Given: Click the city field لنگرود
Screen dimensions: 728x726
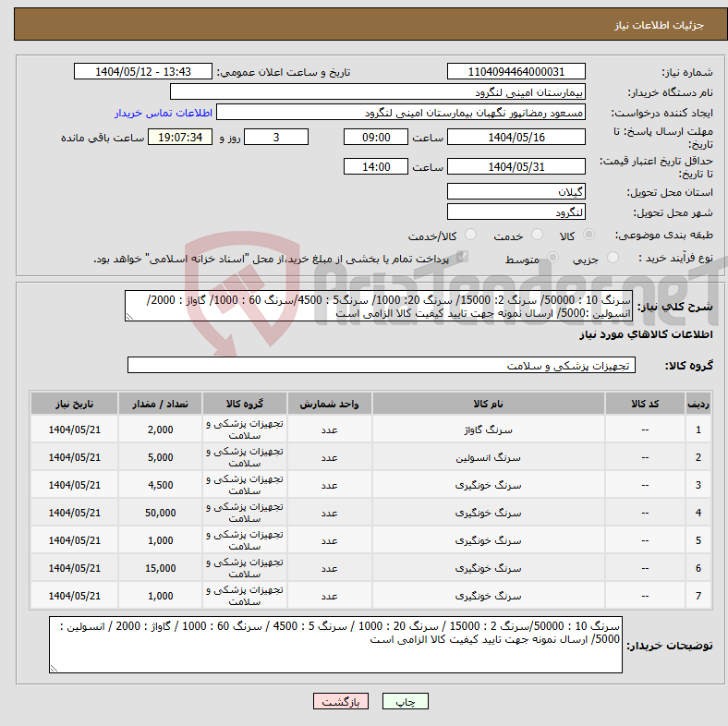Looking at the screenshot, I should [516, 212].
